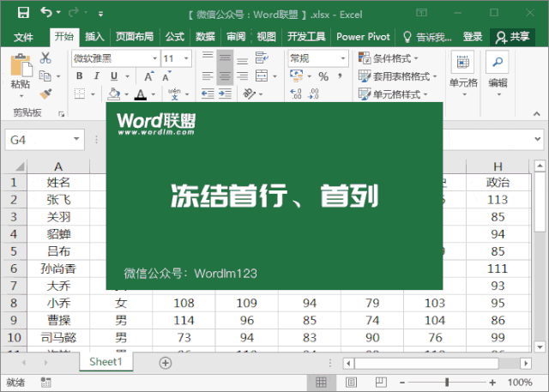Decrease font size with small A
549x392 pixels.
166,76
